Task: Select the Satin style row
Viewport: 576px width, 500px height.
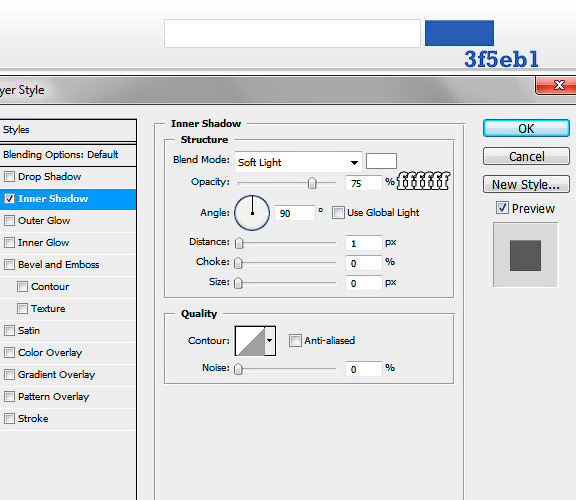Action: pyautogui.click(x=68, y=331)
